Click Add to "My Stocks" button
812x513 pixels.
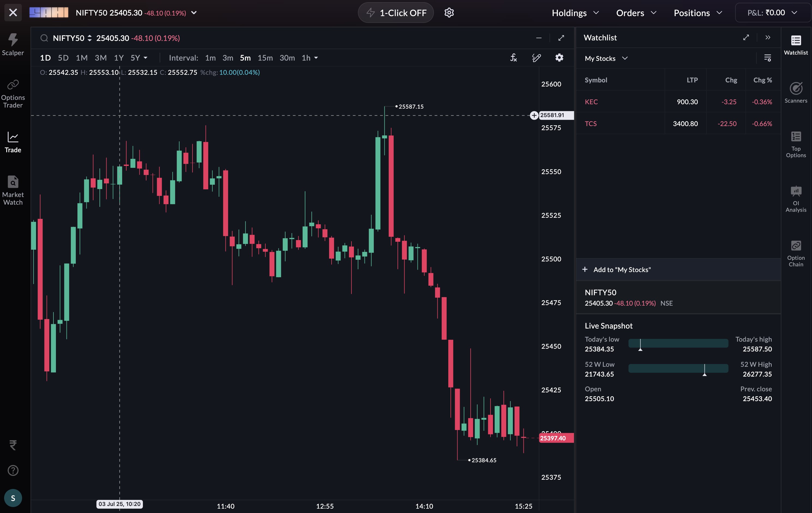[x=678, y=269]
